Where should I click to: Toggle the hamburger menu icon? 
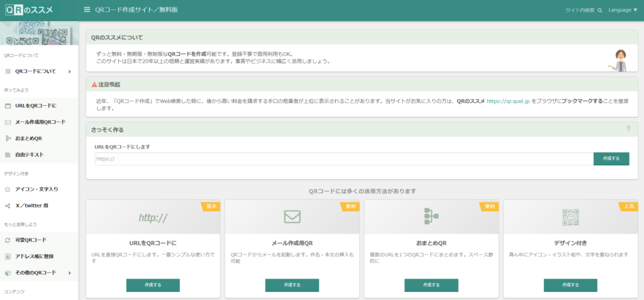[x=87, y=9]
